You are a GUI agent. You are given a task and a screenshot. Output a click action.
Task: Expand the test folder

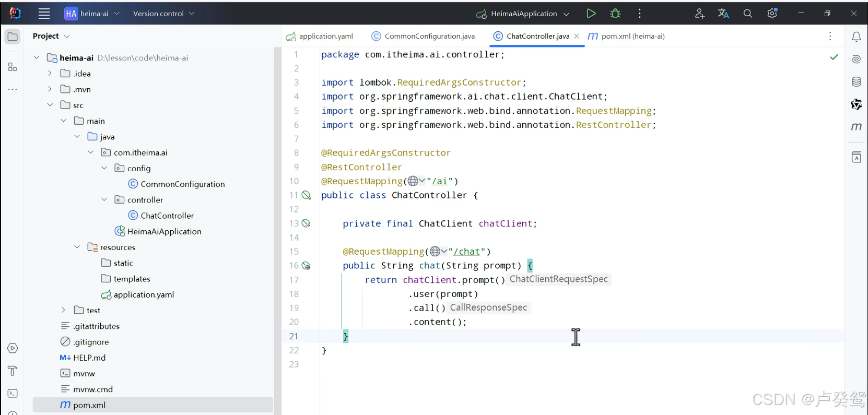click(63, 310)
